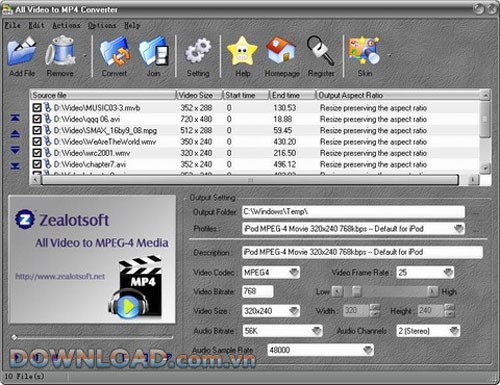Click ellipsis button beside Profiles
The height and width of the screenshot is (385, 500).
476,230
